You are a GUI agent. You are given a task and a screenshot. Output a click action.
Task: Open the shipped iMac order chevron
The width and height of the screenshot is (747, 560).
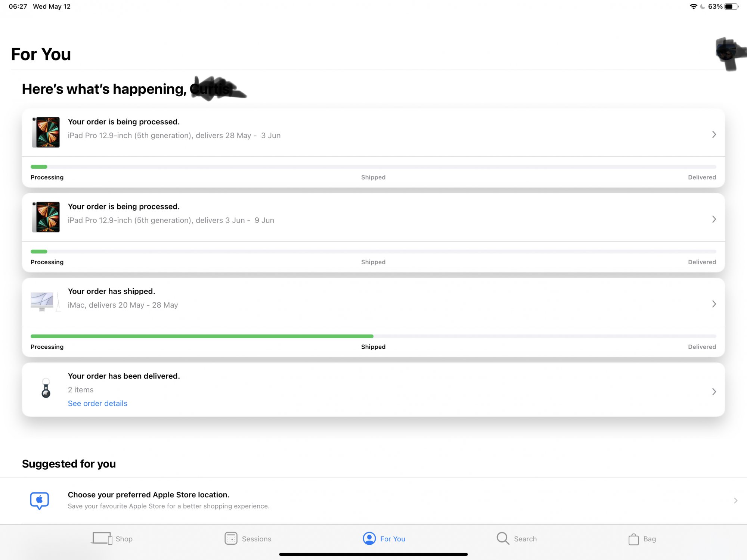click(714, 304)
